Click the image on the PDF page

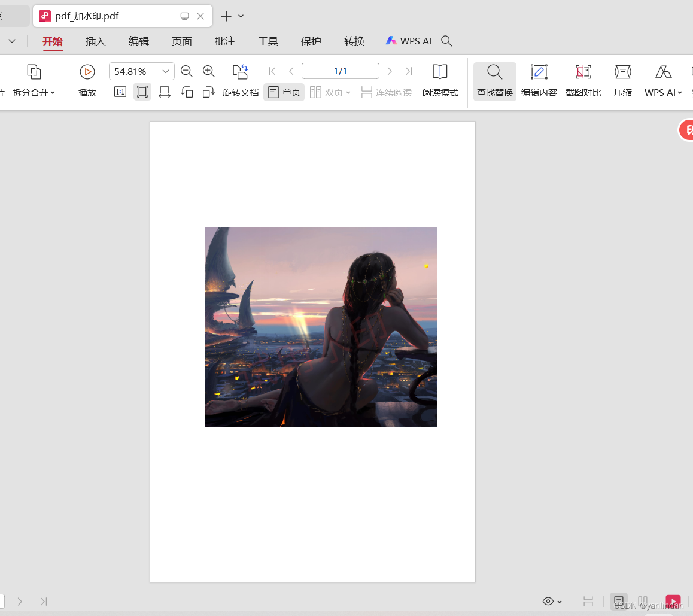[321, 327]
